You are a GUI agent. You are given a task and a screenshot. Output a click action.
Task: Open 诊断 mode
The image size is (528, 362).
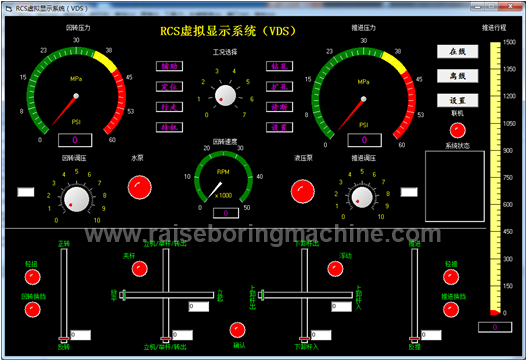click(279, 107)
